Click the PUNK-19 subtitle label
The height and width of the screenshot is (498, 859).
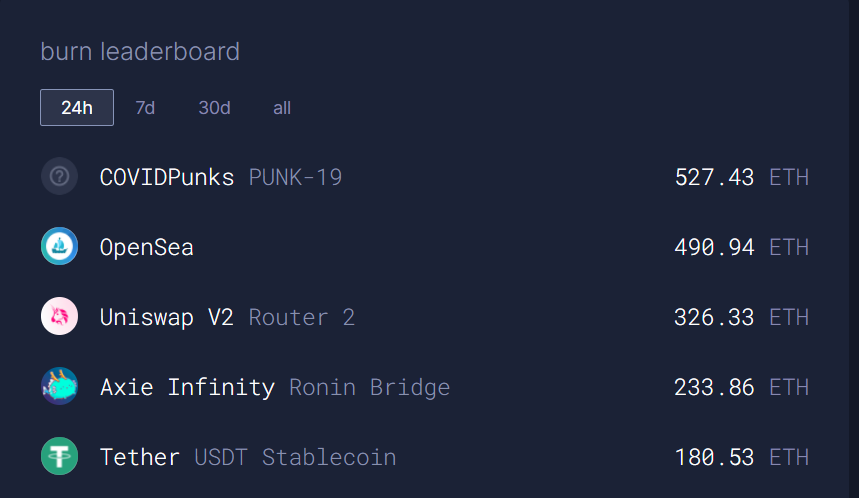pos(295,178)
